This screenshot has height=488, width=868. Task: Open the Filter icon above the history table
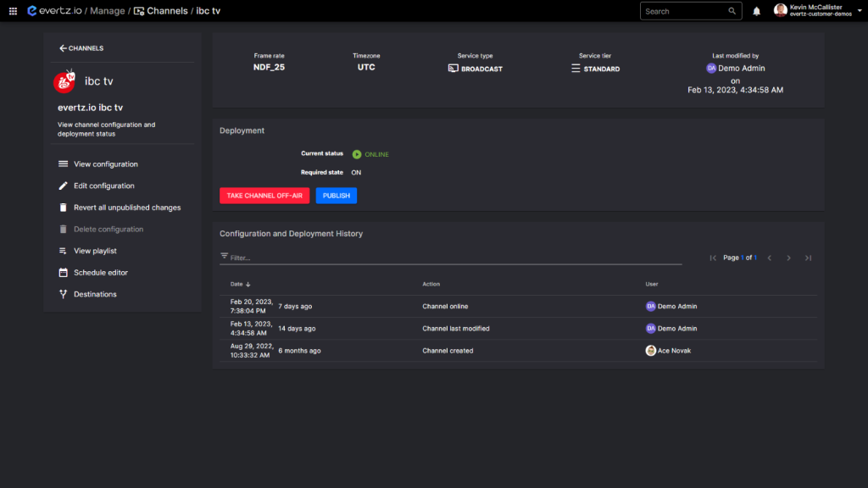tap(222, 256)
